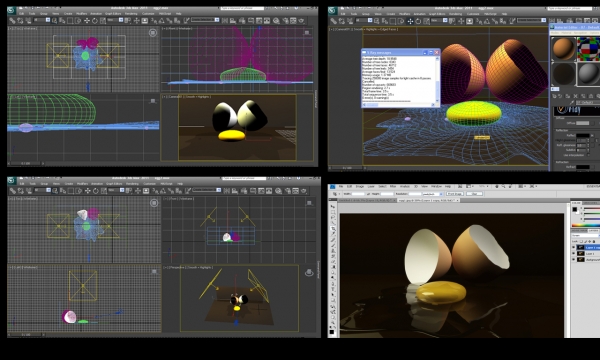
Task: Click the Clear button in Photoshop options bar
Action: pos(474,194)
